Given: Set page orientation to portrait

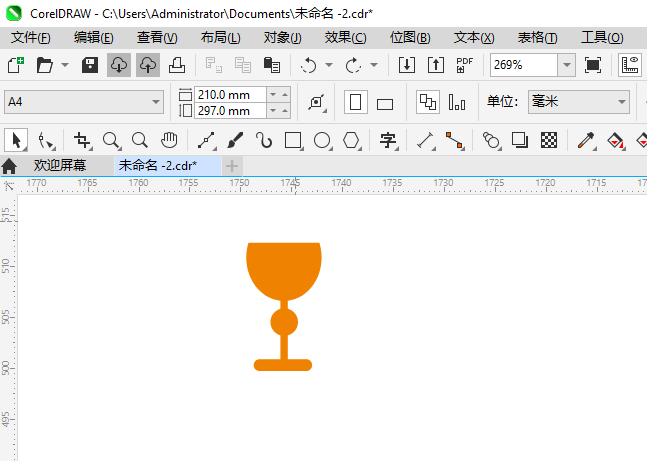Looking at the screenshot, I should (x=356, y=102).
